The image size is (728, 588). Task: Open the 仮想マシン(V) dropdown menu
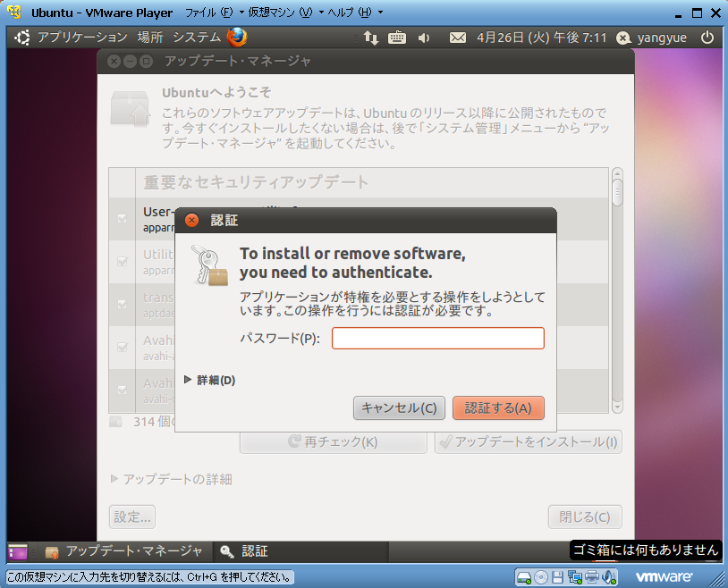tap(285, 13)
